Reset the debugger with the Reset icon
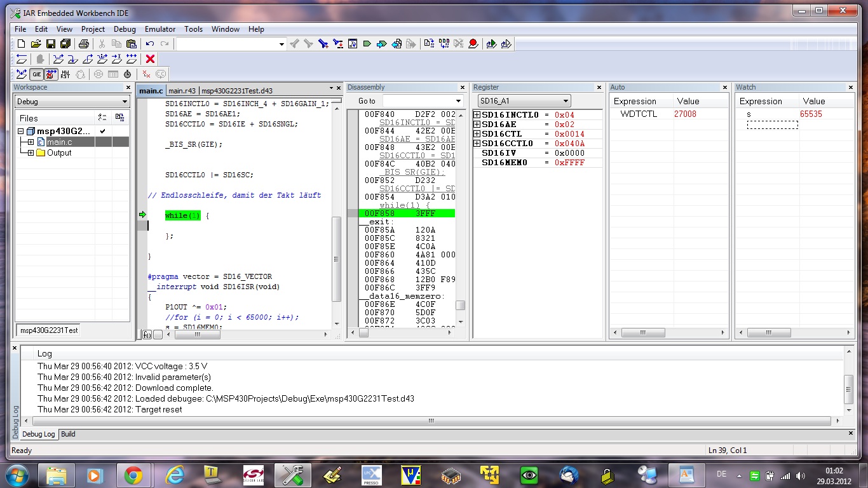The image size is (868, 488). click(21, 59)
